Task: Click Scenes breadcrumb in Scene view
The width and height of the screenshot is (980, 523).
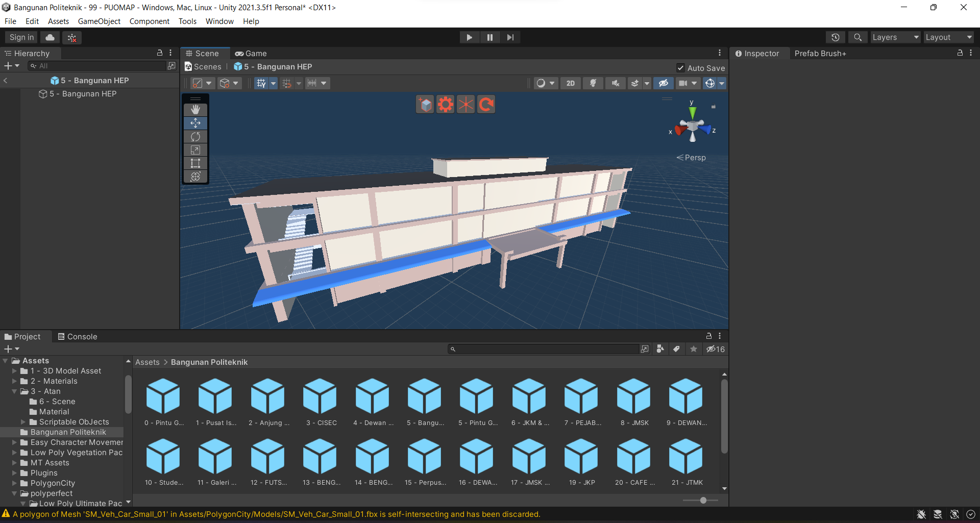Action: coord(203,67)
